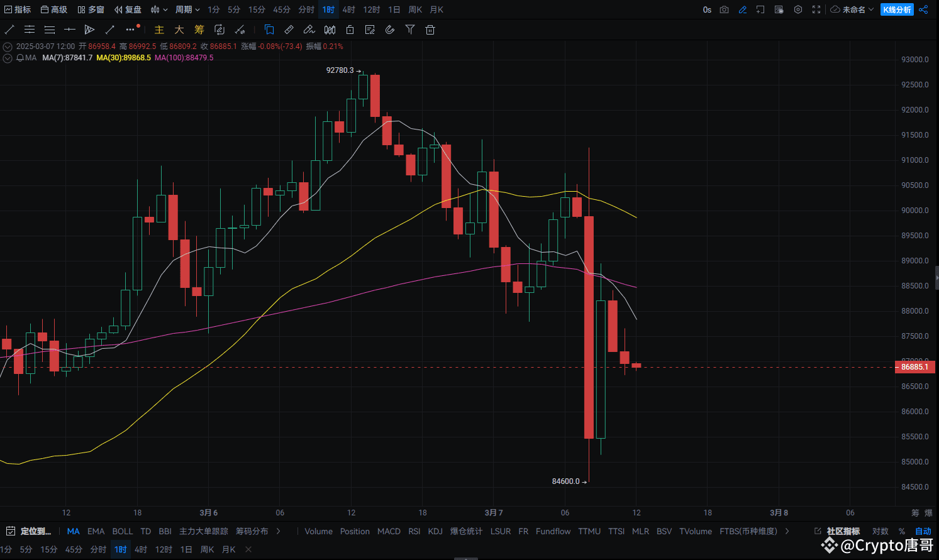Switch to 周K timeframe in top bar

tap(415, 9)
